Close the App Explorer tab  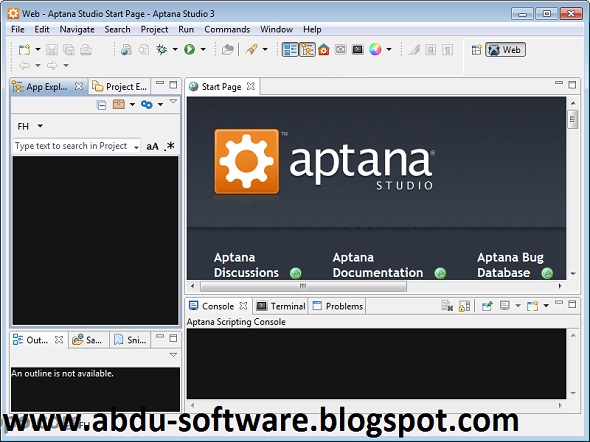click(79, 87)
